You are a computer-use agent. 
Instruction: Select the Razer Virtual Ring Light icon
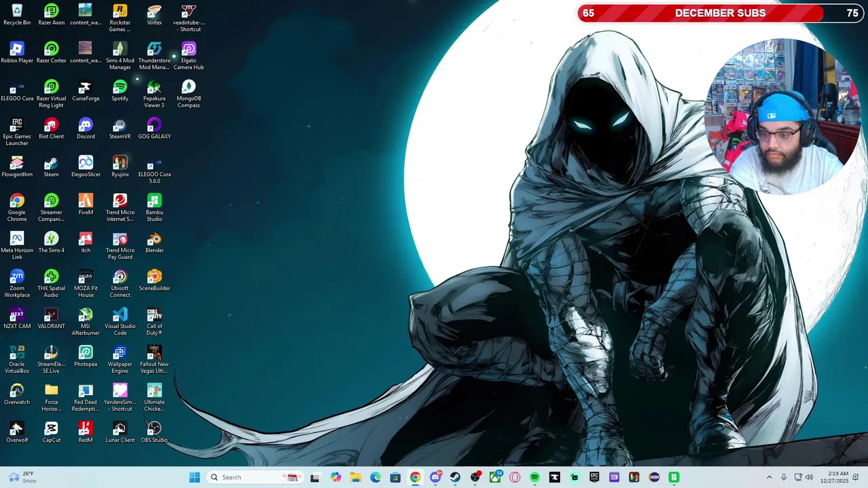[x=51, y=94]
